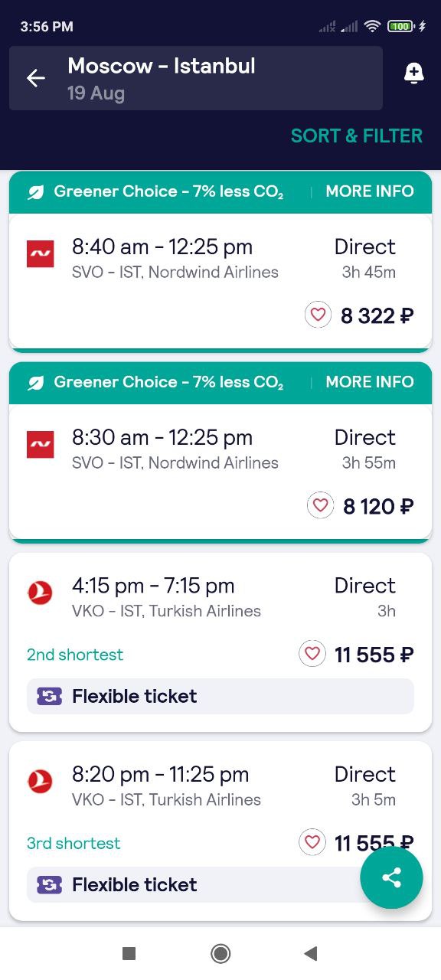Tap Android recent apps square button
This screenshot has width=441, height=980.
pyautogui.click(x=129, y=953)
